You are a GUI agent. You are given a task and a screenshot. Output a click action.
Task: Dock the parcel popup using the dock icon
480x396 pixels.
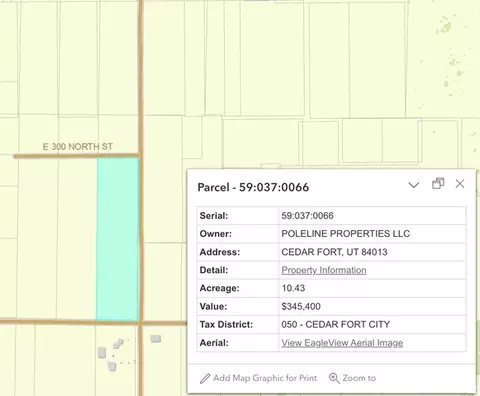[x=438, y=183]
